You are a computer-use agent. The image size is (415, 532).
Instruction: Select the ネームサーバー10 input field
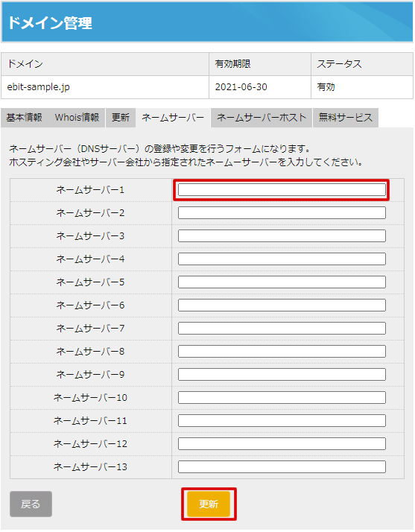(x=282, y=397)
